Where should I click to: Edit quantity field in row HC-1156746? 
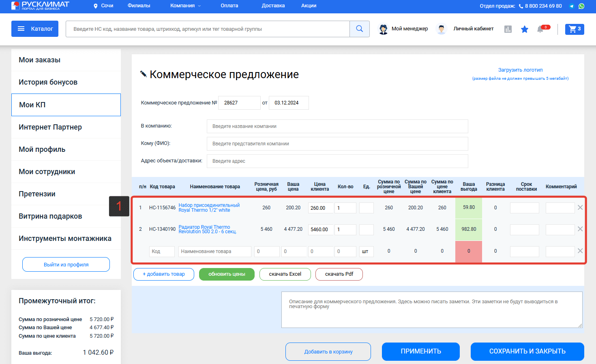pyautogui.click(x=346, y=208)
